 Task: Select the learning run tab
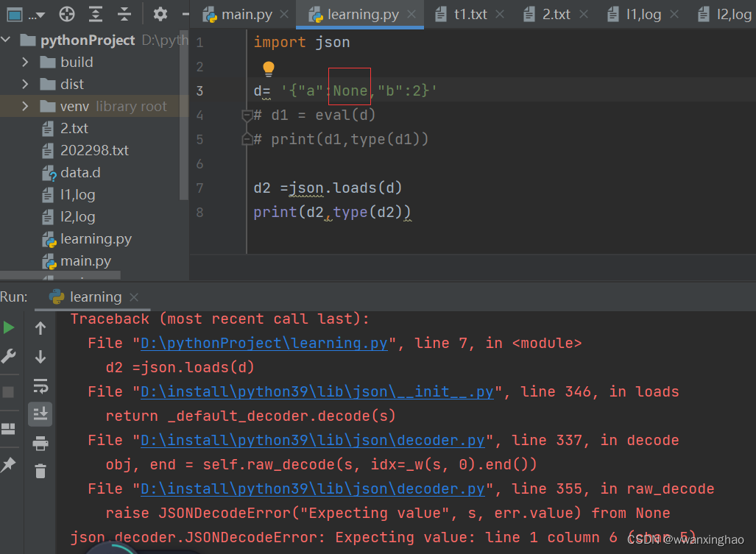(x=94, y=297)
